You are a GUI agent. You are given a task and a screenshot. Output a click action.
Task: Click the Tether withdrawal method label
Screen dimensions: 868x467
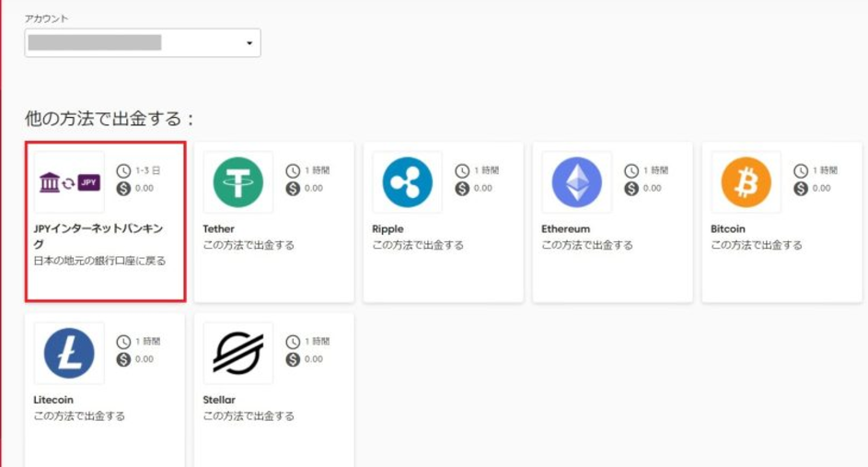218,228
